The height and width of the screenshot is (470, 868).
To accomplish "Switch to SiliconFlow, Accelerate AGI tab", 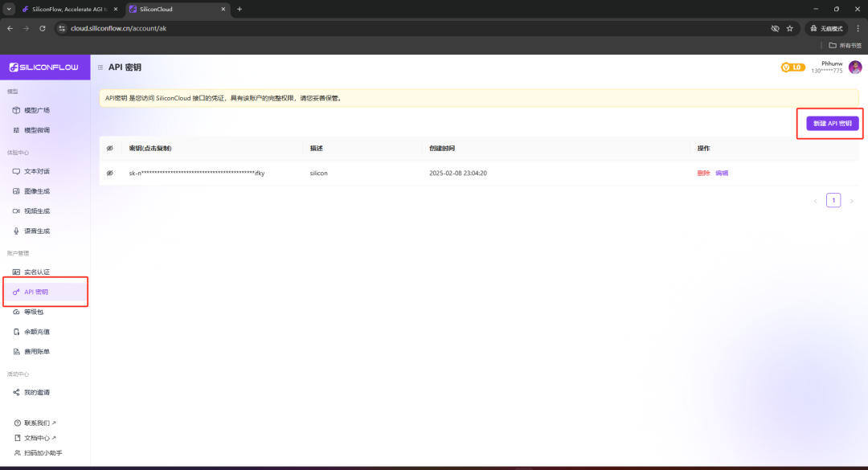I will point(69,9).
